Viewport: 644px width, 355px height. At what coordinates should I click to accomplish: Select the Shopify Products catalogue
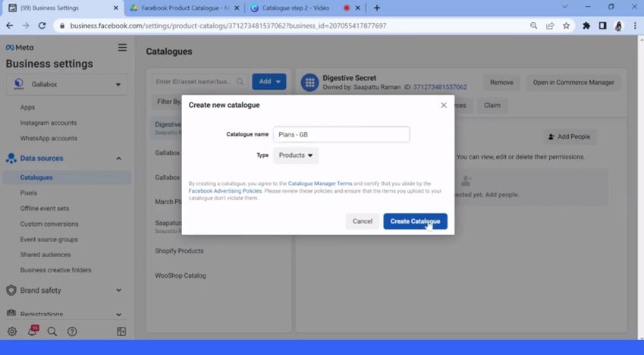179,251
